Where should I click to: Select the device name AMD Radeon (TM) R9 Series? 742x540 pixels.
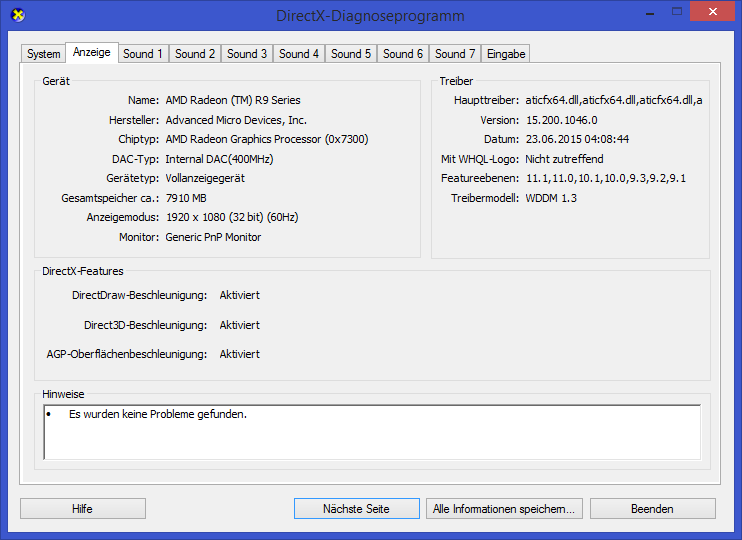click(233, 100)
